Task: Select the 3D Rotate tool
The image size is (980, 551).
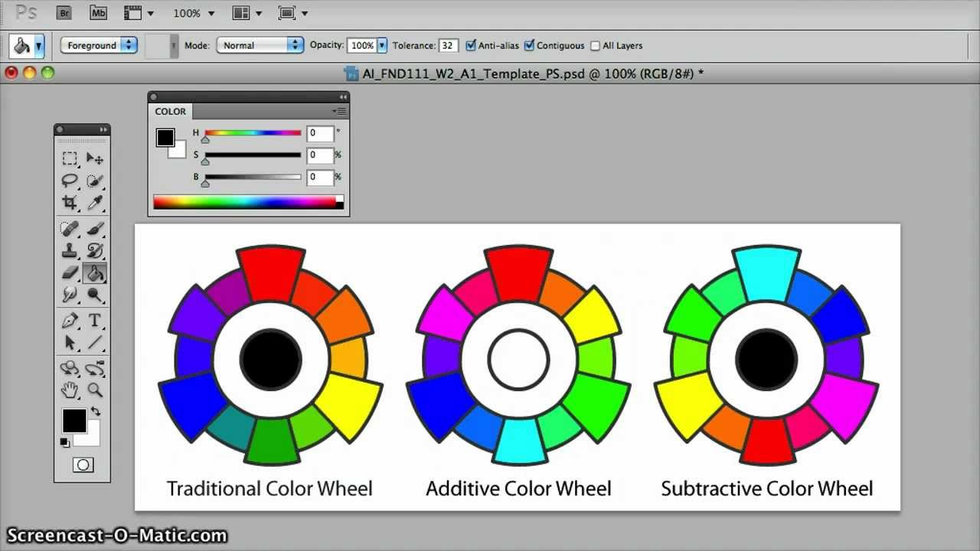Action: pyautogui.click(x=70, y=368)
